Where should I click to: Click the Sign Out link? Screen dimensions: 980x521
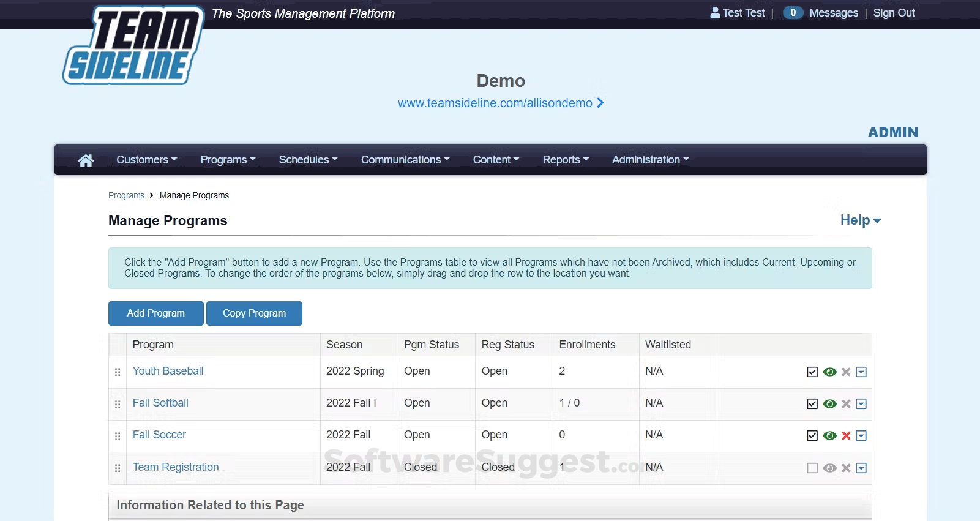894,13
